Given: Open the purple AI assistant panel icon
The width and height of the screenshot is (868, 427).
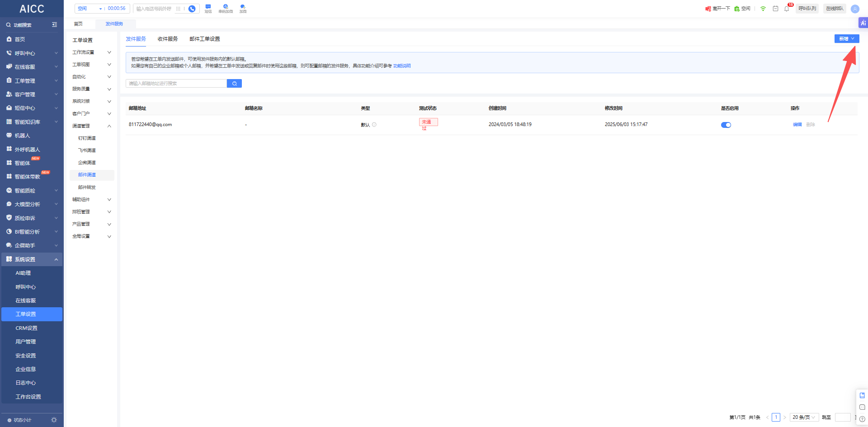Looking at the screenshot, I should (863, 23).
